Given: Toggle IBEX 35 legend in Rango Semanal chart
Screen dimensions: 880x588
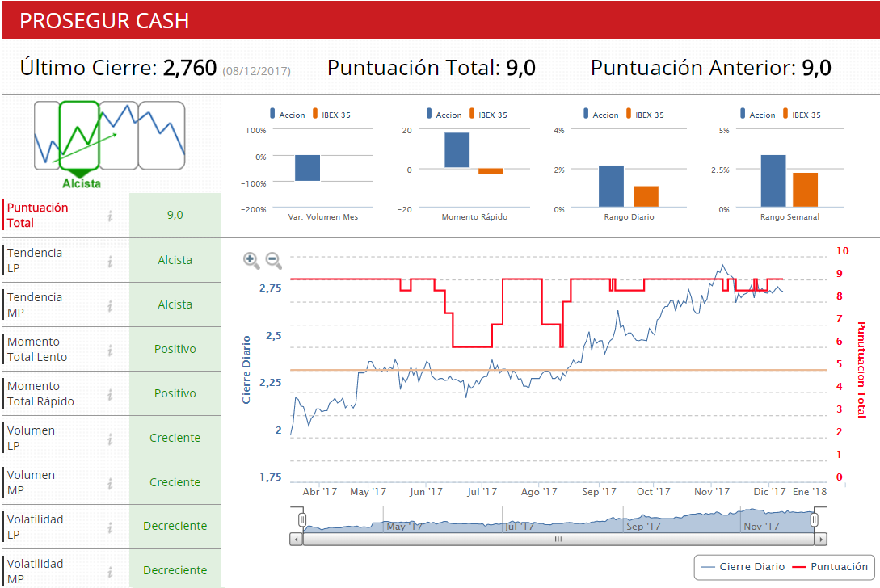Looking at the screenshot, I should [801, 115].
